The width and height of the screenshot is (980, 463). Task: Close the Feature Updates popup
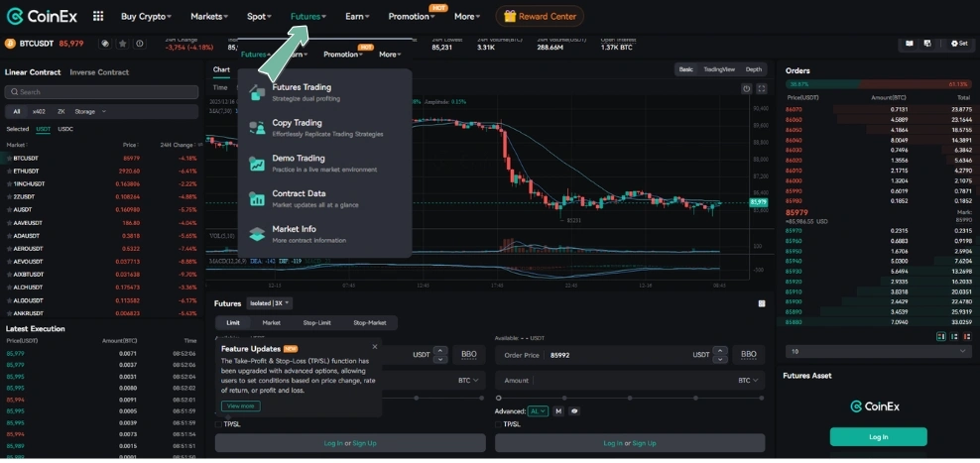374,346
